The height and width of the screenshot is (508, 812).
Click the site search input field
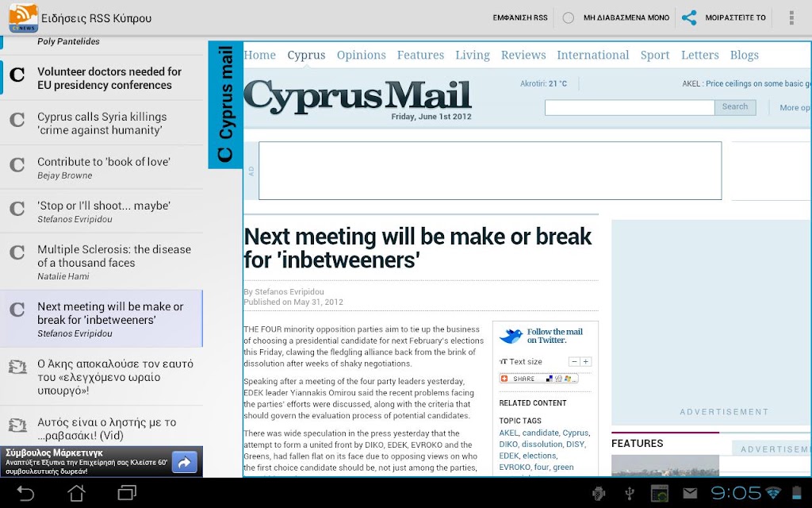(630, 107)
